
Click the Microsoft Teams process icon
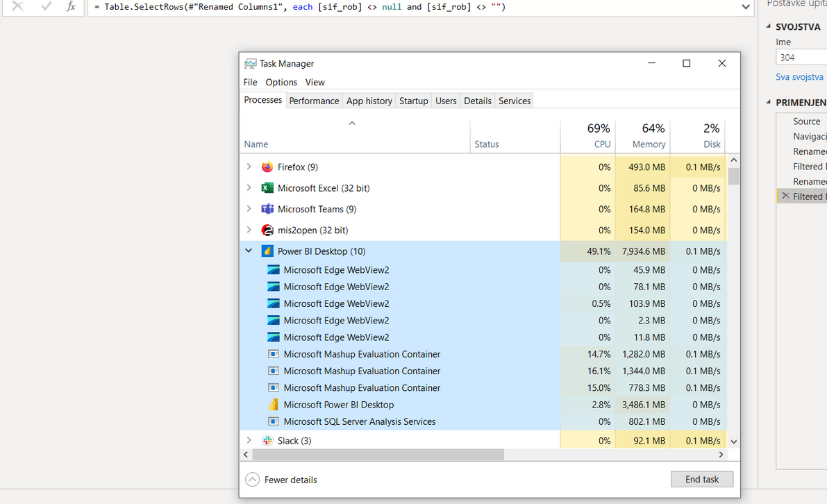pyautogui.click(x=267, y=209)
